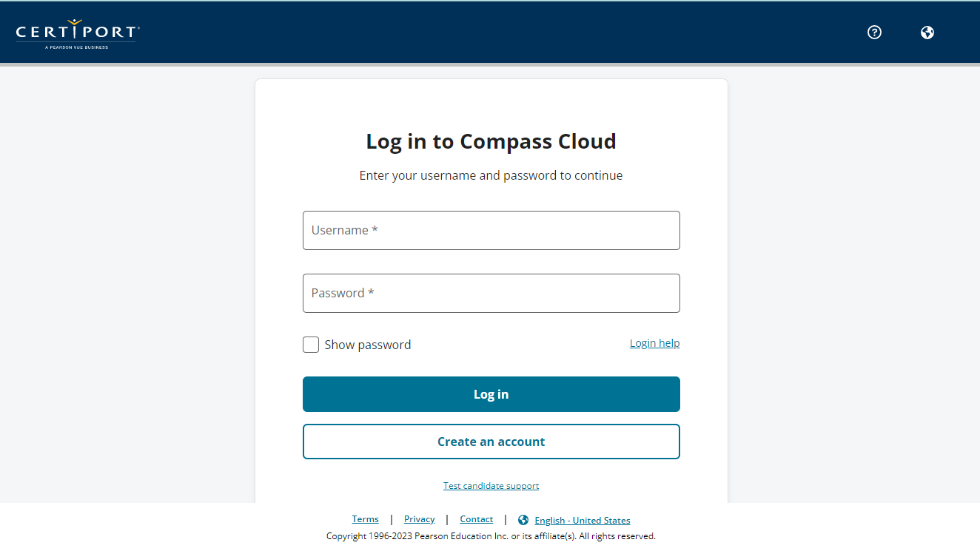This screenshot has height=551, width=980.
Task: Click the A Pearson VUE Business tagline
Action: [x=76, y=47]
